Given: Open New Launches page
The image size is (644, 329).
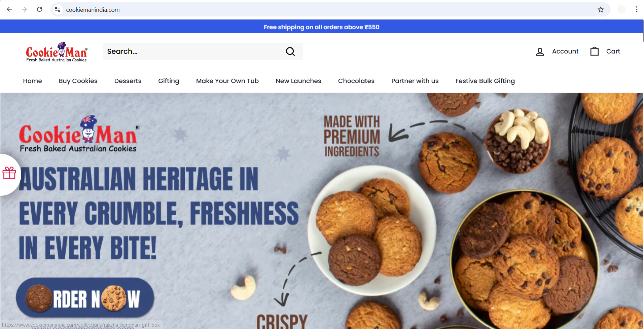Looking at the screenshot, I should (x=298, y=81).
